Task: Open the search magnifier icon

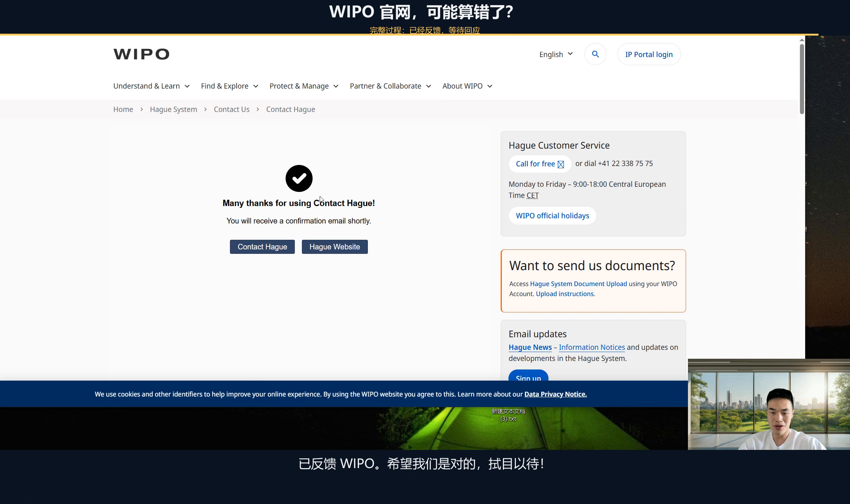Action: (595, 54)
